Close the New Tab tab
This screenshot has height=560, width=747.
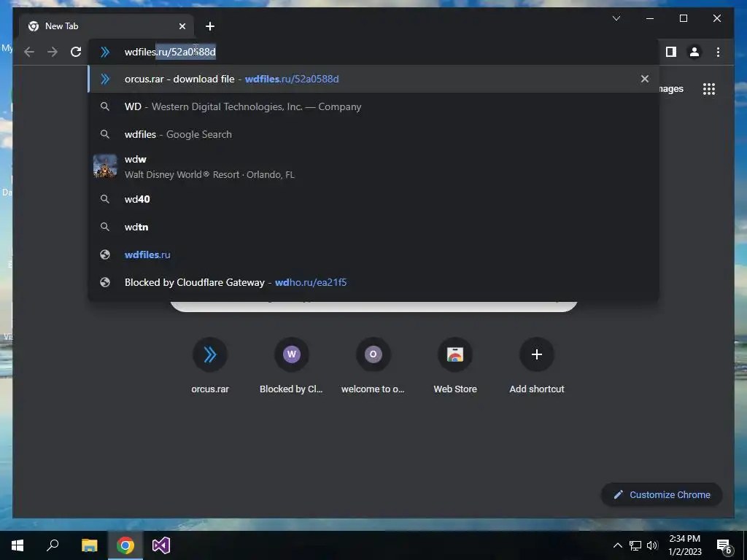point(182,26)
